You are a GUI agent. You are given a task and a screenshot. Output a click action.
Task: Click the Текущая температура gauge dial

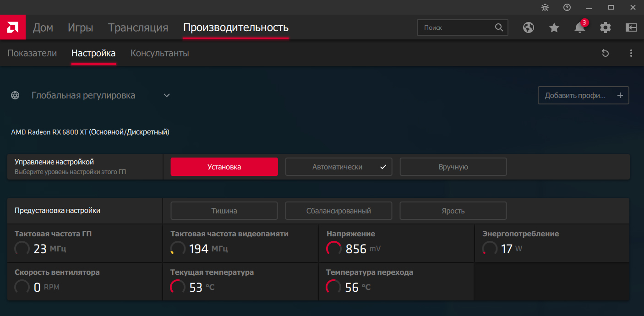pos(178,287)
